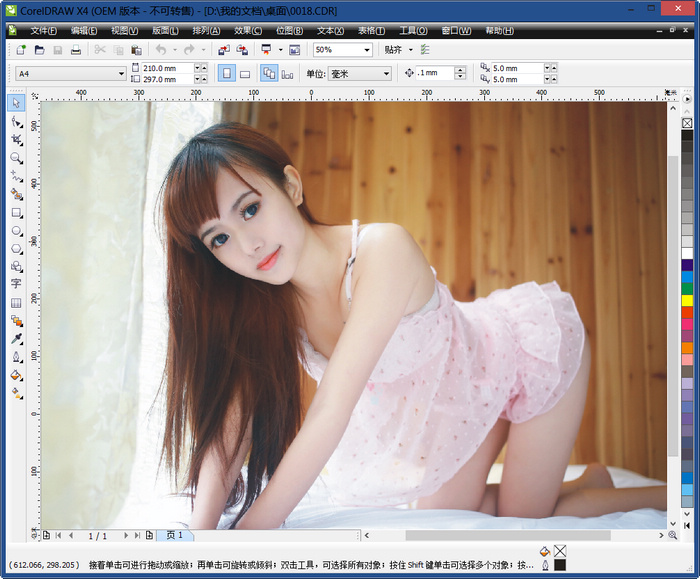Select the Table tool
Screen dimensions: 700x579
[17, 303]
